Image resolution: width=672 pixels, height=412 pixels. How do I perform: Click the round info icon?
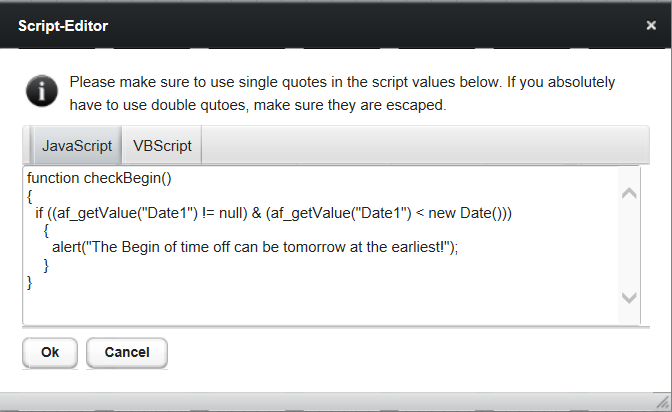tap(42, 91)
